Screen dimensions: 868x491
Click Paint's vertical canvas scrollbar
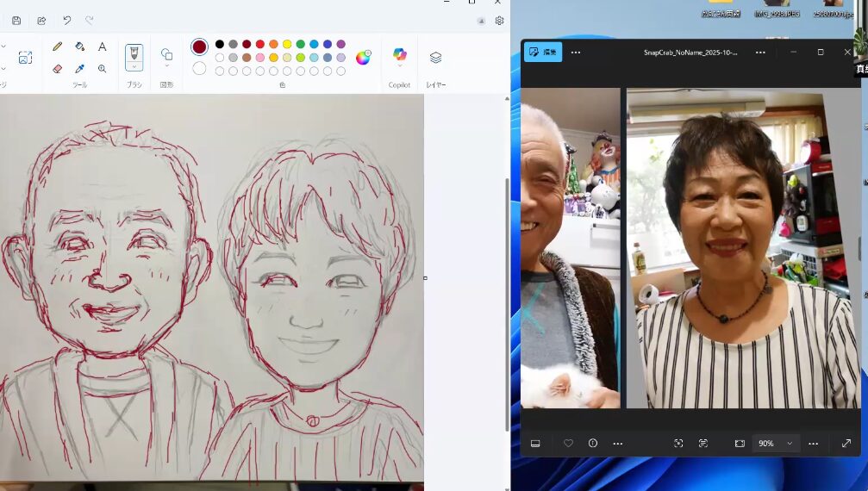click(x=506, y=301)
